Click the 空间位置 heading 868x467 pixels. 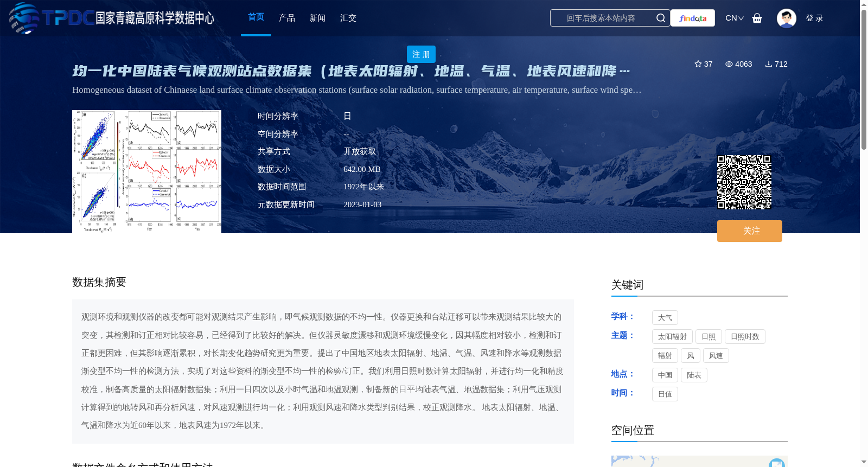click(x=633, y=430)
